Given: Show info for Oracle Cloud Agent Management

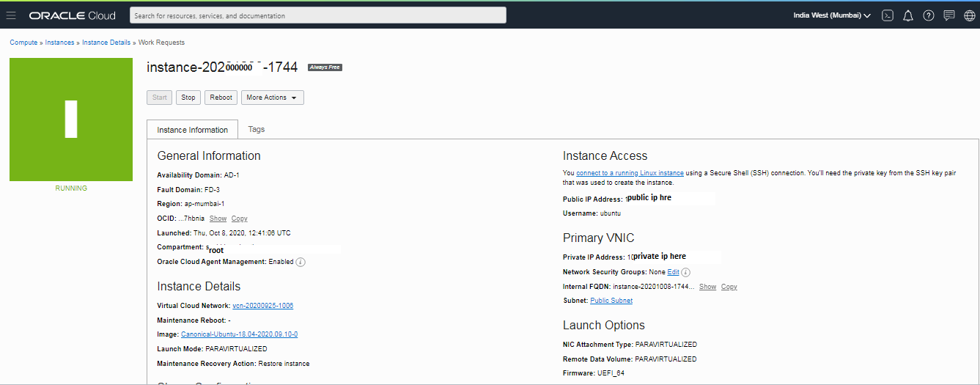Looking at the screenshot, I should (301, 262).
